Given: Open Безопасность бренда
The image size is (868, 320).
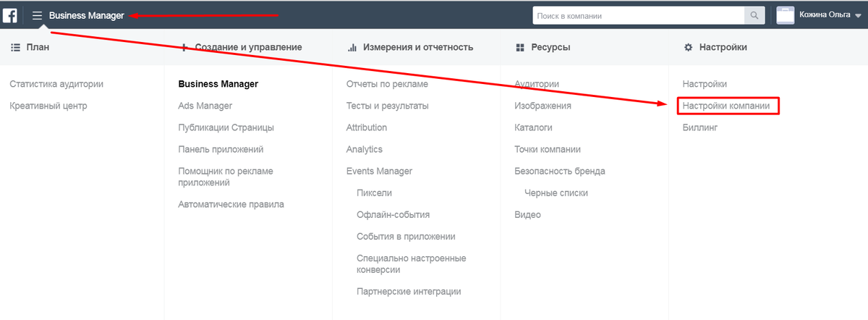Looking at the screenshot, I should tap(560, 171).
